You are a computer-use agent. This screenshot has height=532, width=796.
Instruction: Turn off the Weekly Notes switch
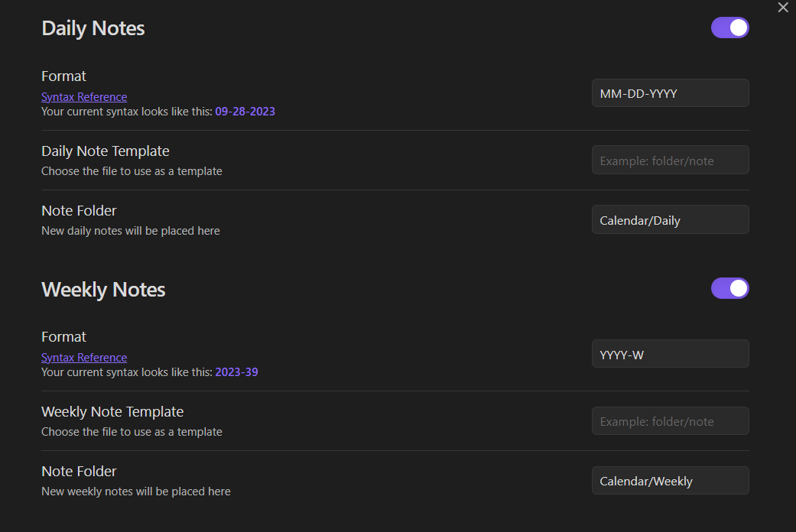(729, 288)
